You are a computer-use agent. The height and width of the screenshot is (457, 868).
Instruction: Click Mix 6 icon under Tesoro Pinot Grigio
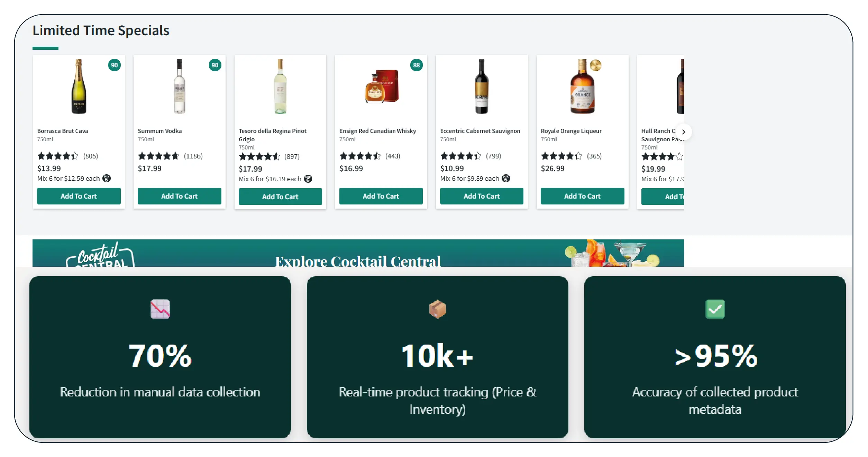click(x=308, y=179)
